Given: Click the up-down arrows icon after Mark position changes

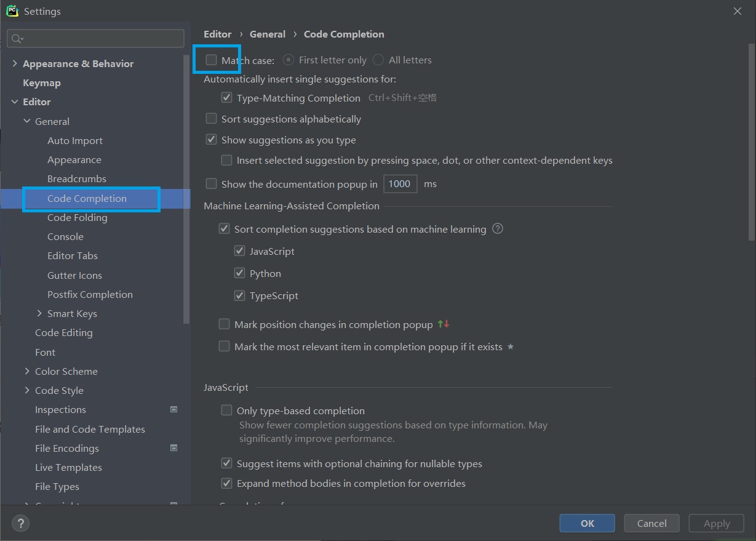Looking at the screenshot, I should coord(444,324).
